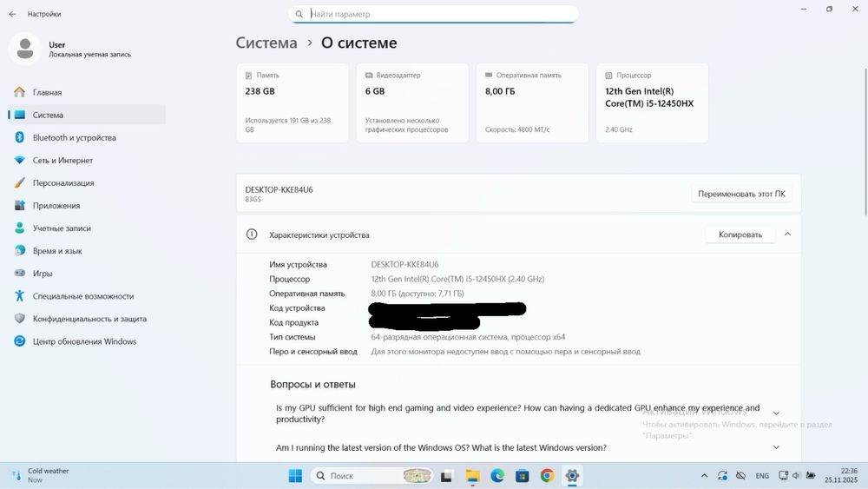
Task: Open the Память 238 GB card
Action: [293, 103]
